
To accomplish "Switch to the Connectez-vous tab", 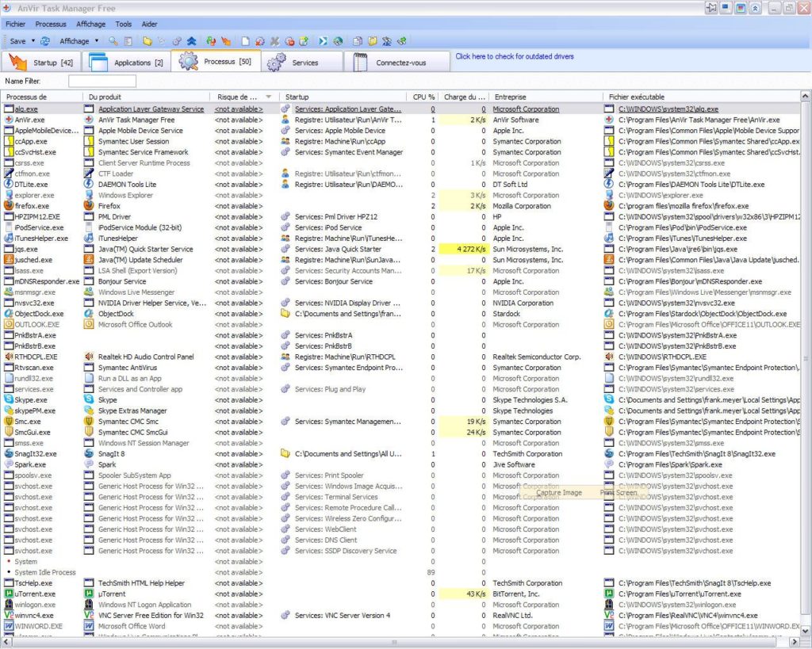I will tap(397, 62).
